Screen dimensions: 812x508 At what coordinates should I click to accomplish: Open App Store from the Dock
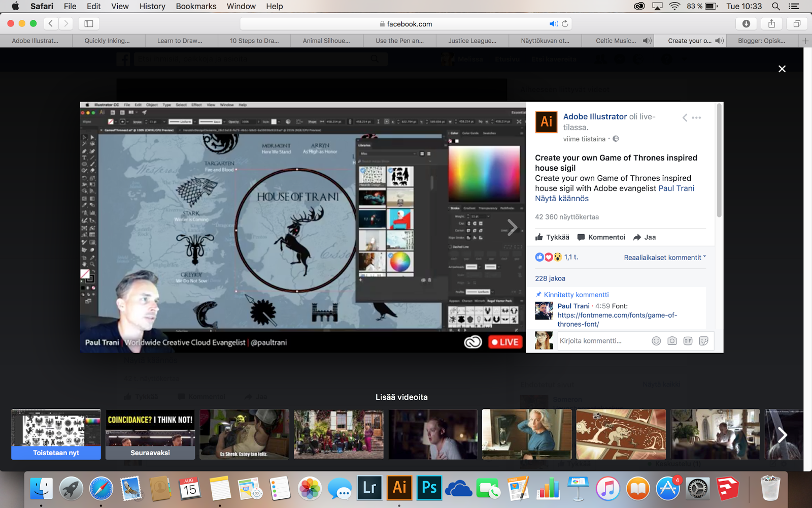pos(668,489)
